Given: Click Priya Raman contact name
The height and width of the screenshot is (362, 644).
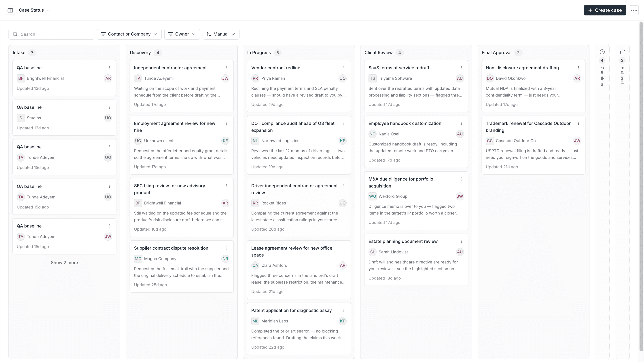Looking at the screenshot, I should coord(273,78).
